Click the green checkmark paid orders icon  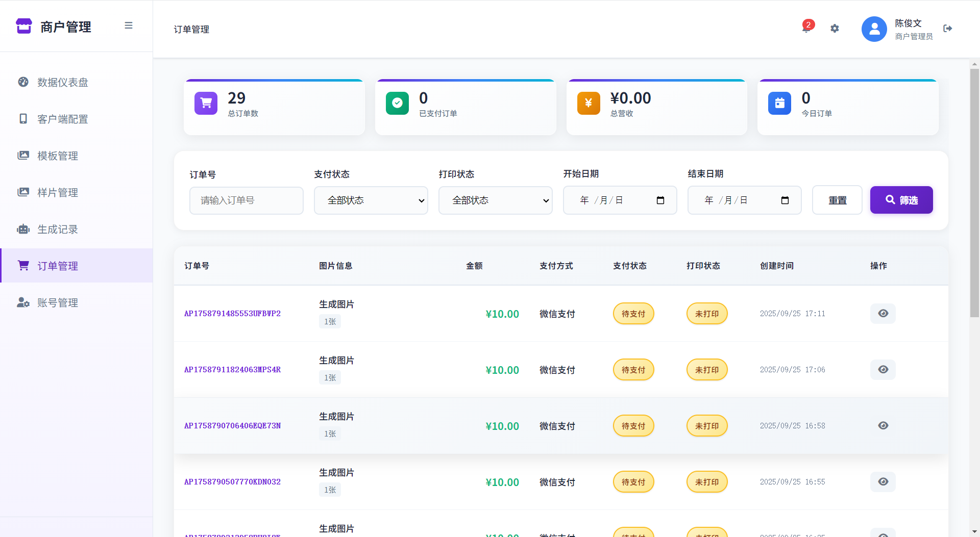point(397,103)
